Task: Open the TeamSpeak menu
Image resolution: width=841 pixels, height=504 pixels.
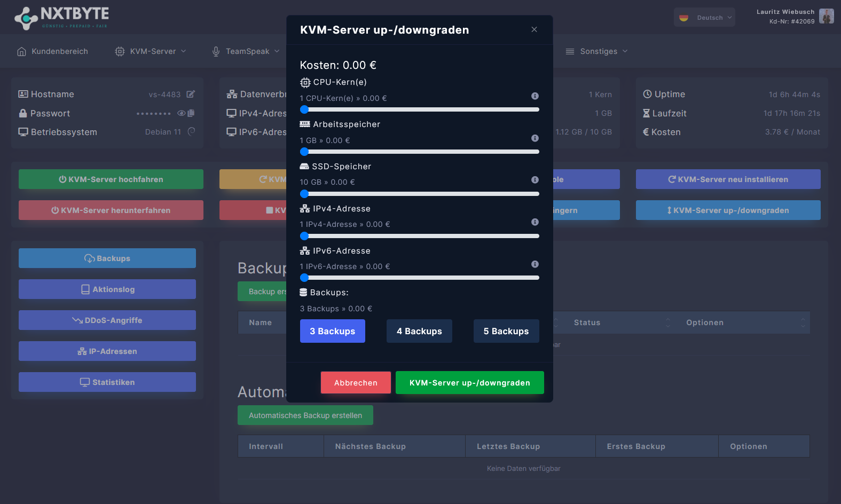Action: point(246,51)
